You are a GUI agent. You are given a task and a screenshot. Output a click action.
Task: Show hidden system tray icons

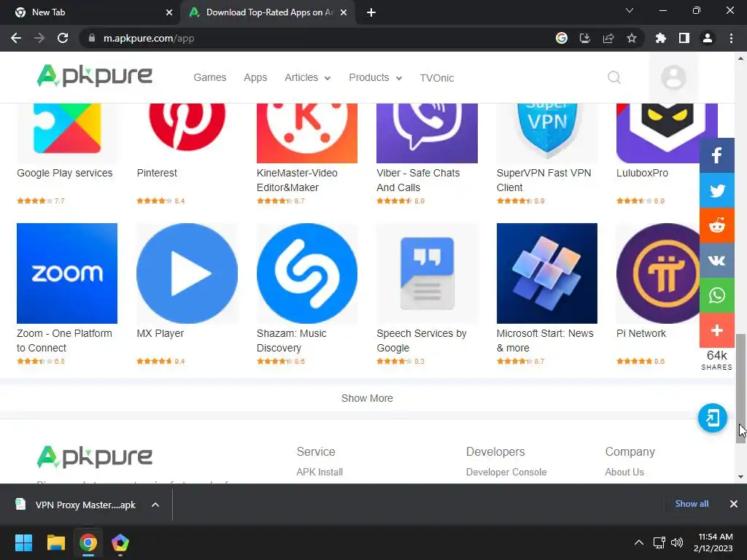639,542
